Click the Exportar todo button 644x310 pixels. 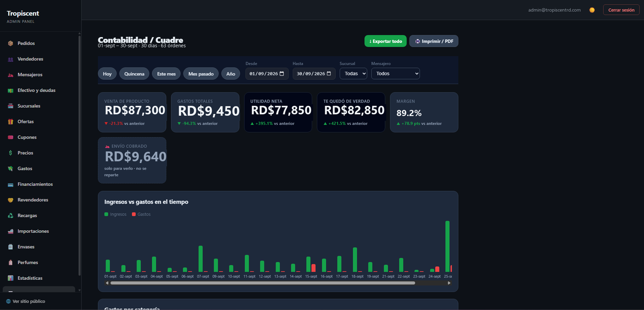(385, 41)
